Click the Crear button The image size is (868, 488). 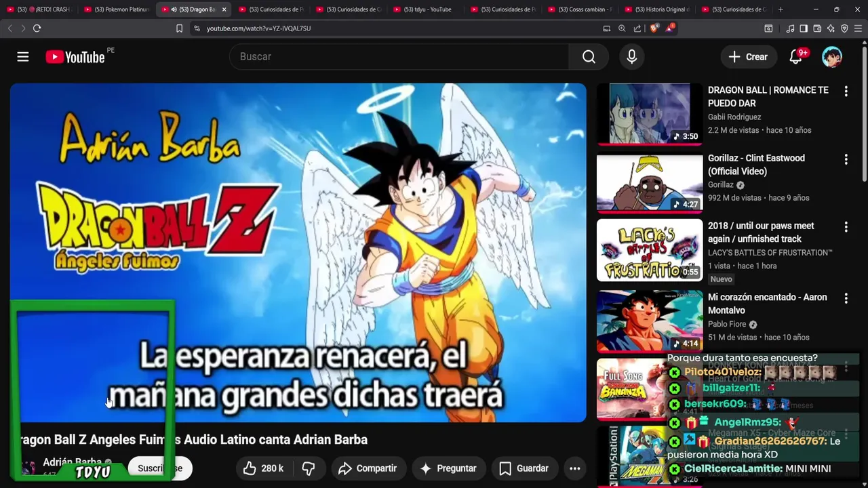point(748,57)
